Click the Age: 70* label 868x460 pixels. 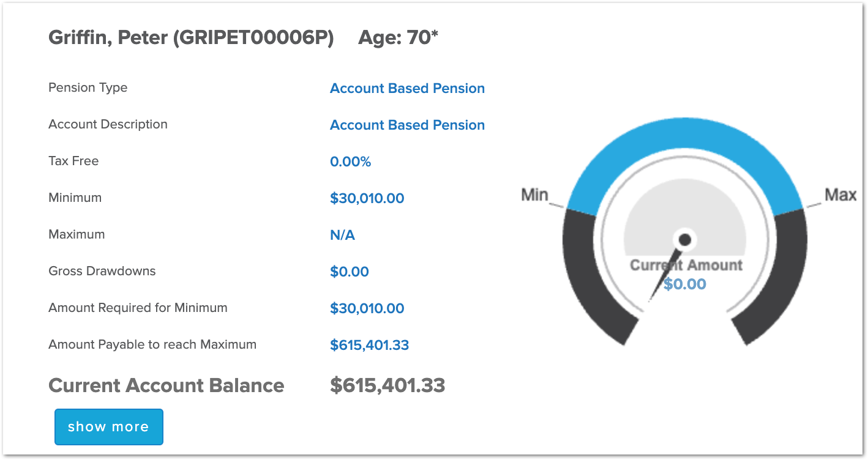[398, 39]
